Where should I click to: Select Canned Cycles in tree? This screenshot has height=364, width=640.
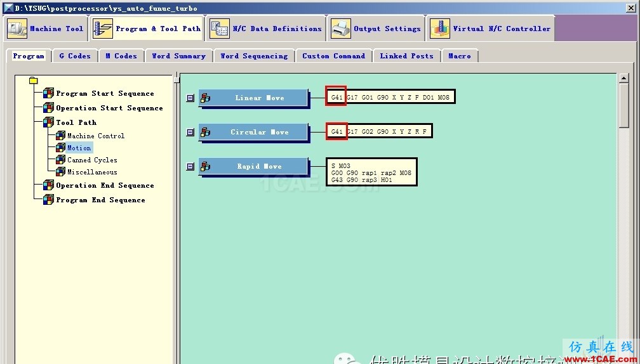tap(92, 160)
